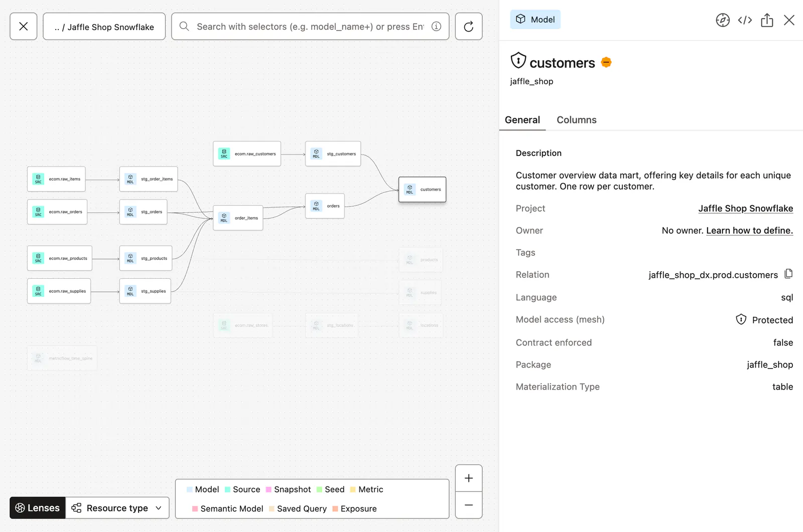Click the stg_supplies model node

145,291
